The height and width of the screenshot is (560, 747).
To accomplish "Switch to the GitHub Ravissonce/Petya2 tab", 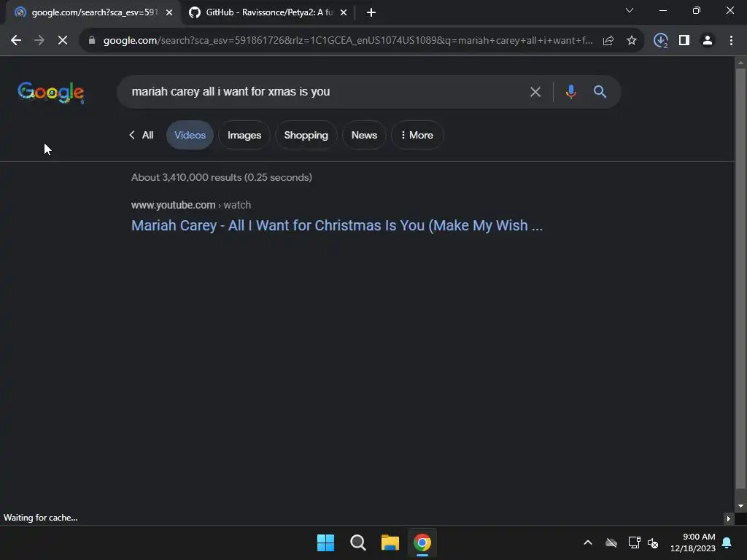I will pyautogui.click(x=269, y=12).
